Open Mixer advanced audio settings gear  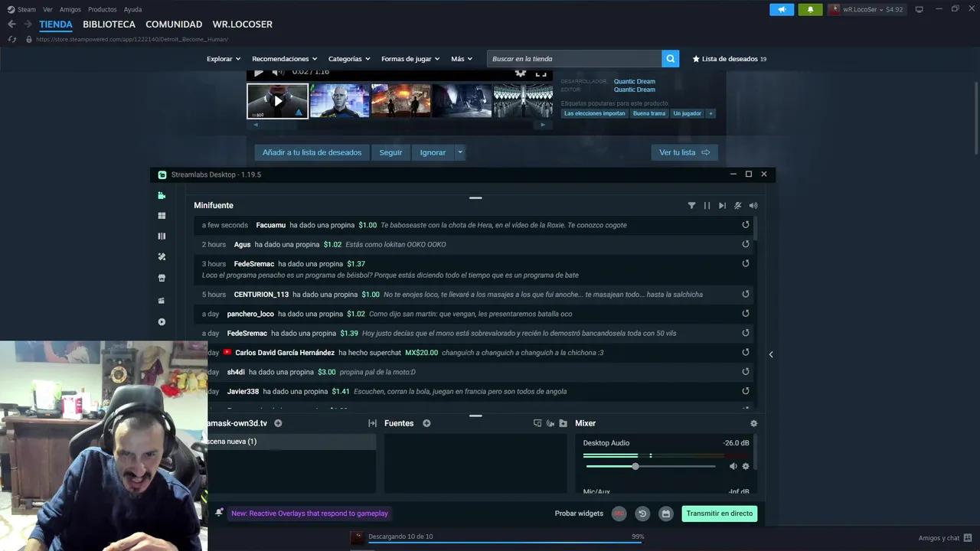753,423
